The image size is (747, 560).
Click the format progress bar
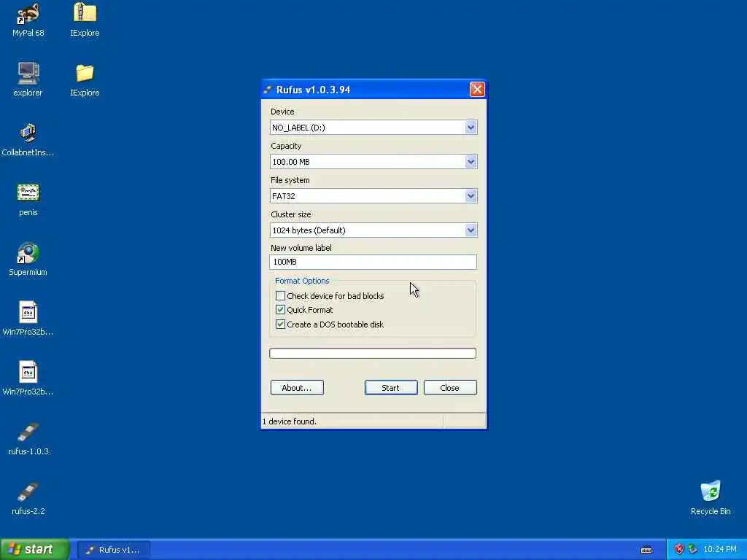click(x=373, y=353)
